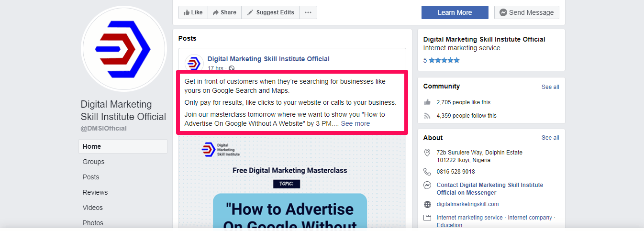Expand About section via See all
Viewport: 644px width, 231px height.
(550, 138)
